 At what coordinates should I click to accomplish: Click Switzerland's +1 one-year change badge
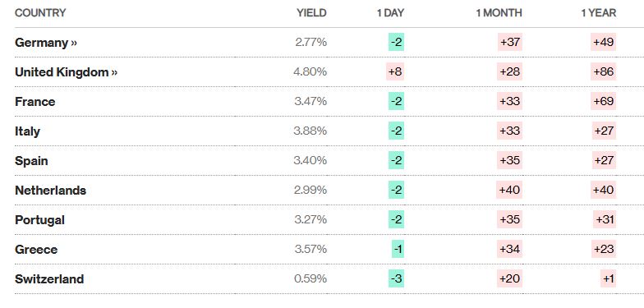pyautogui.click(x=608, y=279)
